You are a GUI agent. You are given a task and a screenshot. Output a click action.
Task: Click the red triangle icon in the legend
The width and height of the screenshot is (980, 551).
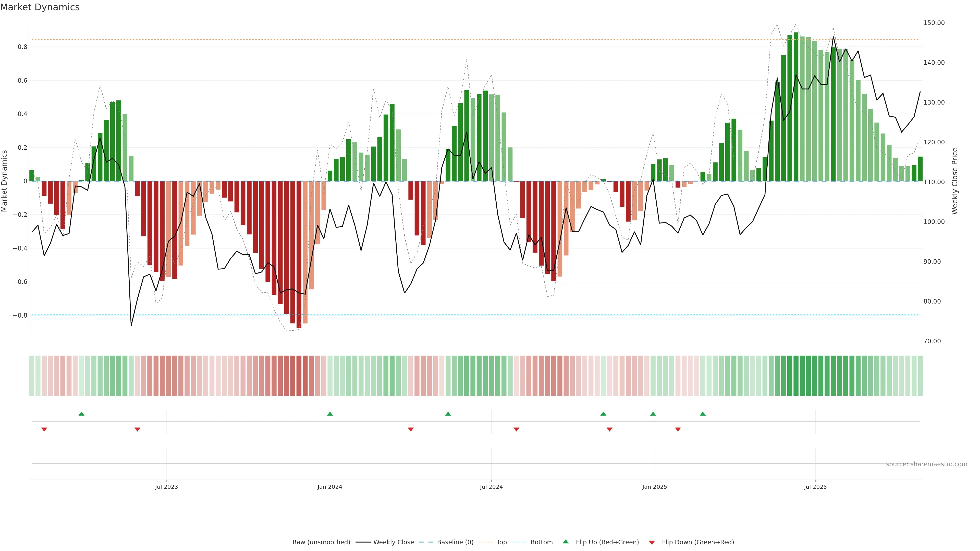652,542
